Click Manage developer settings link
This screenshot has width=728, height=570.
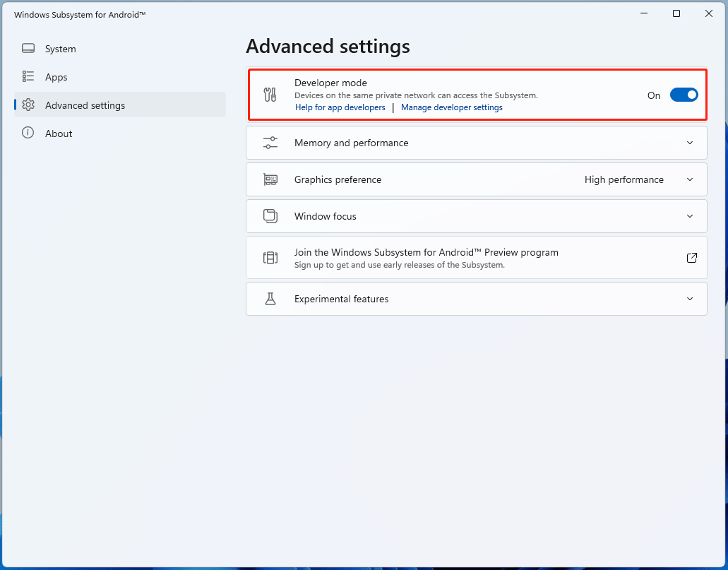coord(451,107)
